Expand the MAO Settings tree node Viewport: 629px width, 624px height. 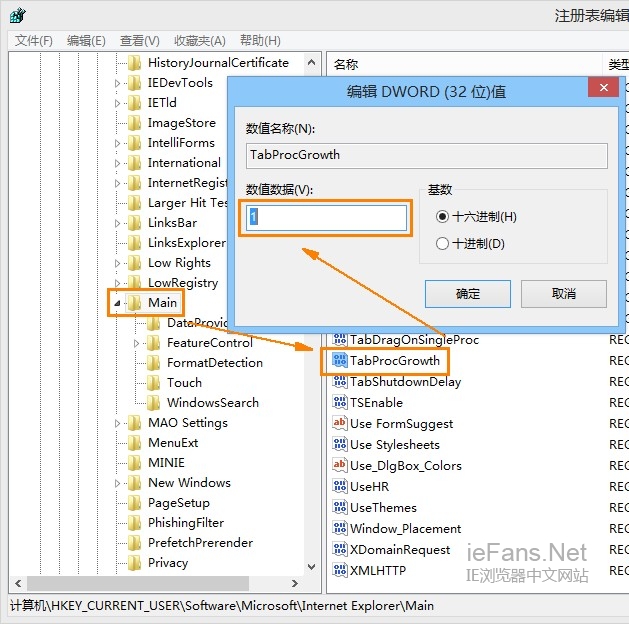(x=117, y=423)
